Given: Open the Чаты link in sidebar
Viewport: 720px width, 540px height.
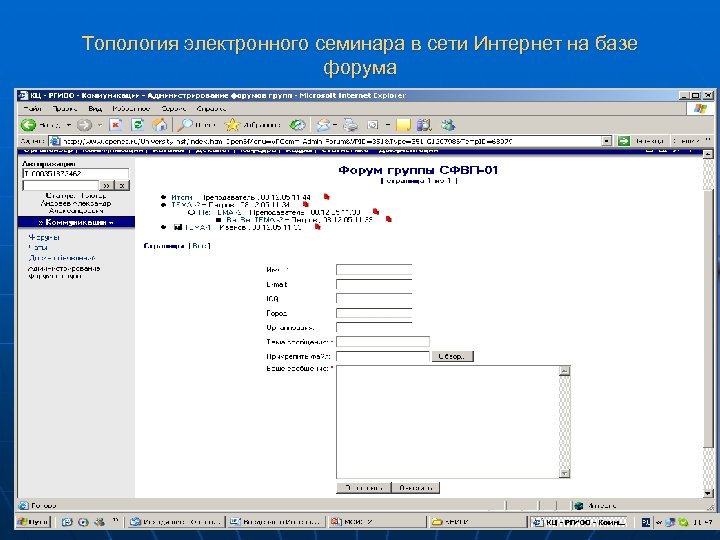Looking at the screenshot, I should point(38,248).
